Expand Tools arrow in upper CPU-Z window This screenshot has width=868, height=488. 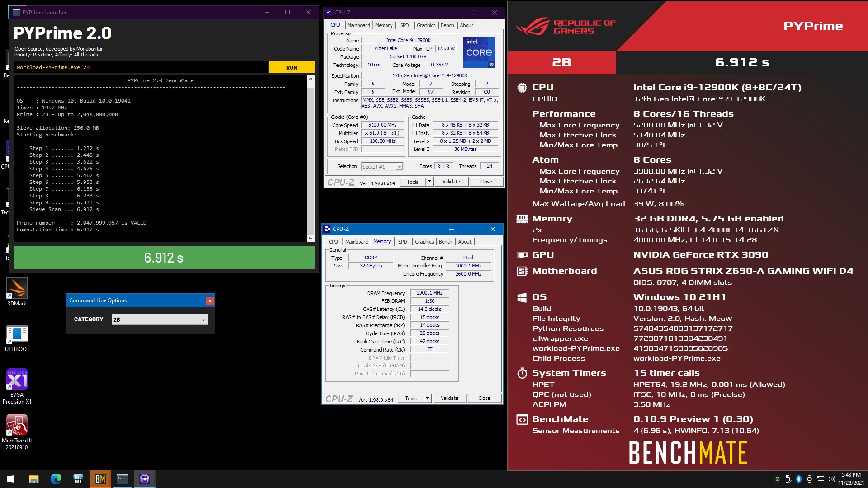coord(429,182)
